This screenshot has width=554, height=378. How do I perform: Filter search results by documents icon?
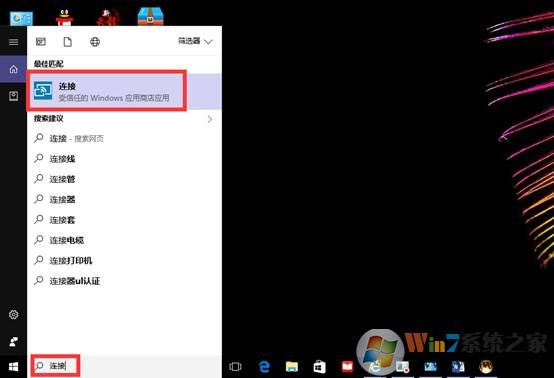[67, 42]
